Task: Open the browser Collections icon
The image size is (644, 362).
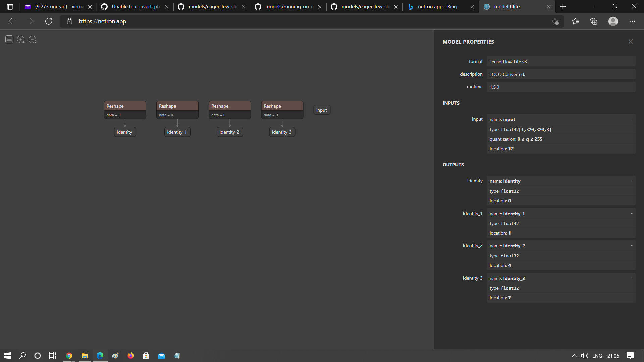Action: point(594,21)
